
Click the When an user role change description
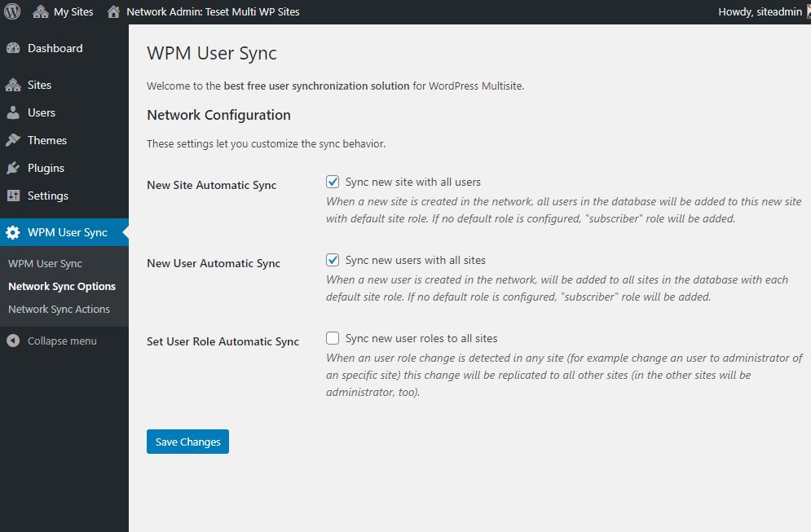click(564, 375)
